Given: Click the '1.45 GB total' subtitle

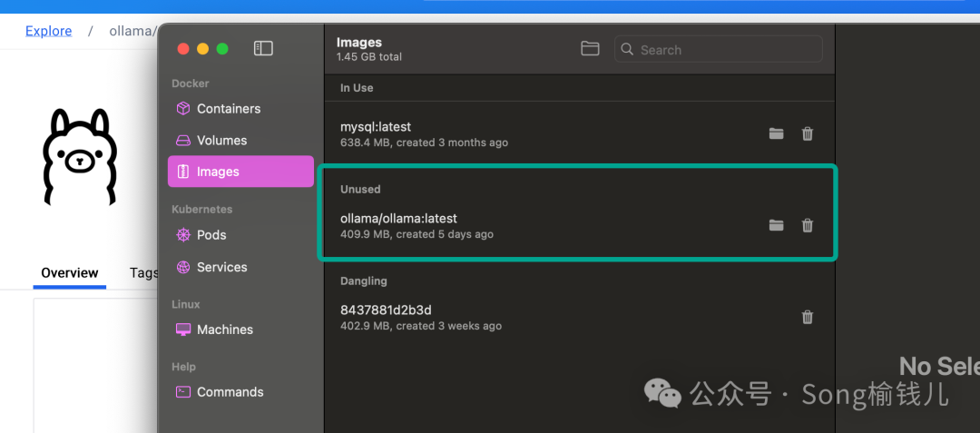Looking at the screenshot, I should pos(368,57).
